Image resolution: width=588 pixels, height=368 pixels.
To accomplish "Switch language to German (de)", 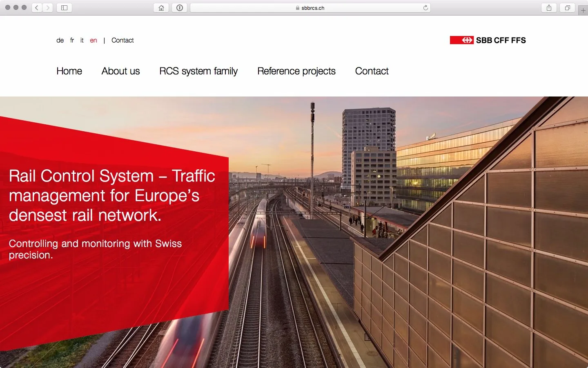I will pyautogui.click(x=60, y=40).
